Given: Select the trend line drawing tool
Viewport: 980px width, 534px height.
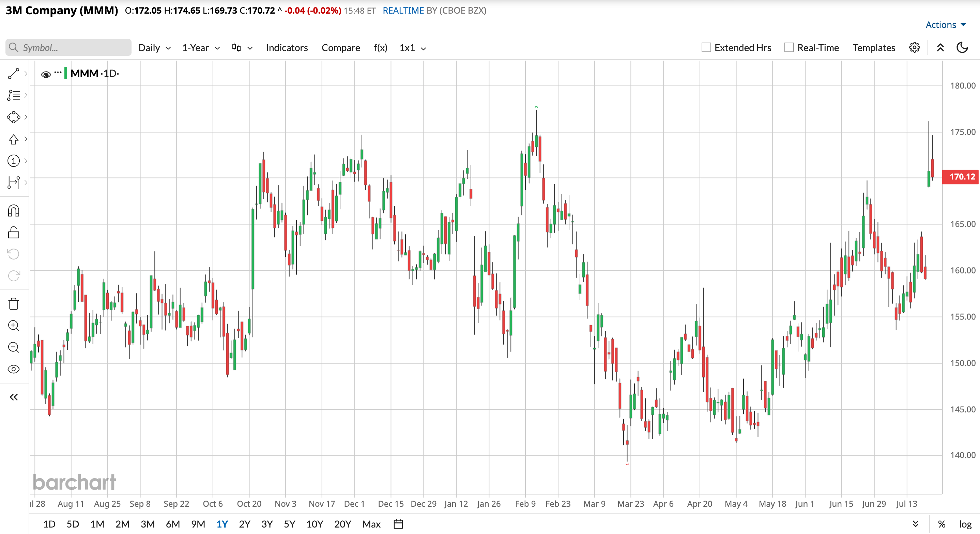Looking at the screenshot, I should pos(14,74).
